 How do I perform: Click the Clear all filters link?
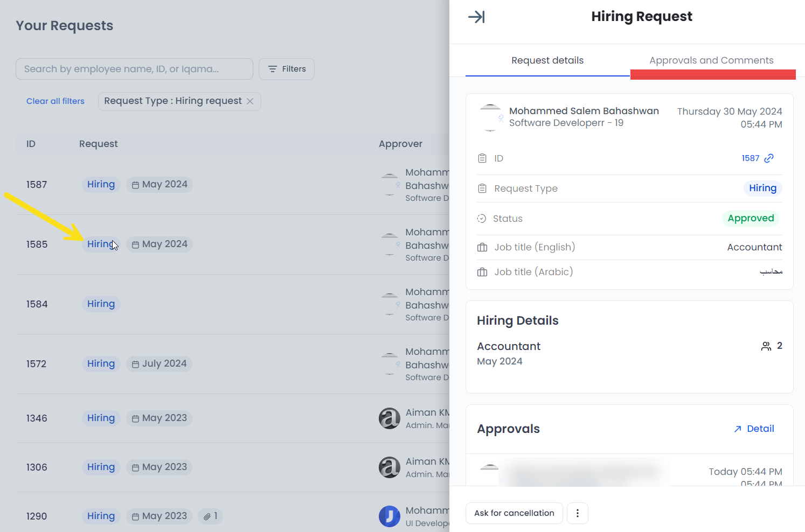[55, 101]
